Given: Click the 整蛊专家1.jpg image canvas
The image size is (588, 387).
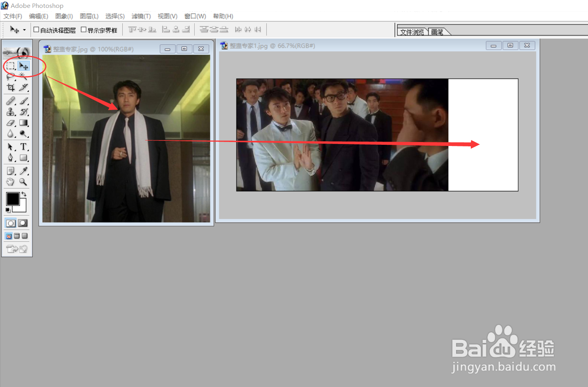Looking at the screenshot, I should [x=377, y=135].
